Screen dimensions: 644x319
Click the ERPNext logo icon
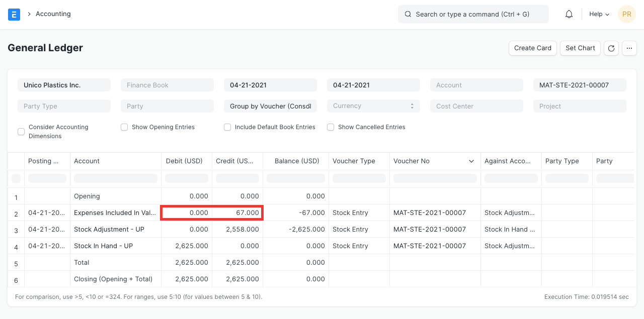14,14
